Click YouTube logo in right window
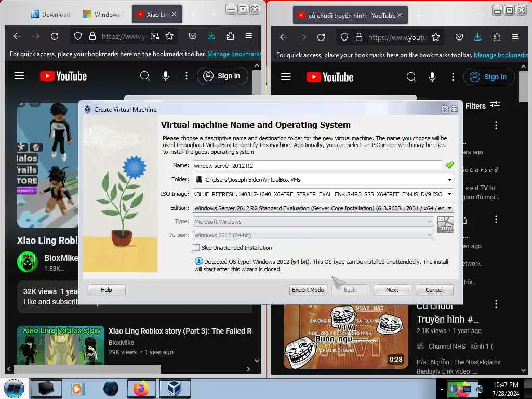Screen dimensions: 532x399 tap(330, 77)
